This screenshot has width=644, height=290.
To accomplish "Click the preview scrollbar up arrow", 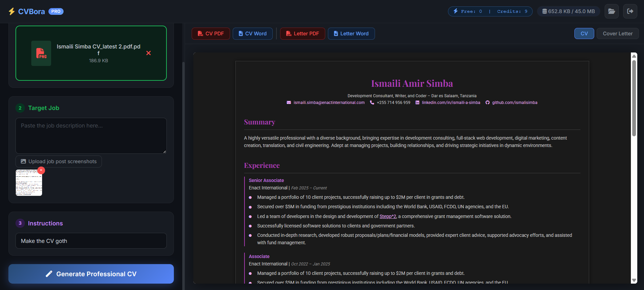I will click(x=634, y=56).
